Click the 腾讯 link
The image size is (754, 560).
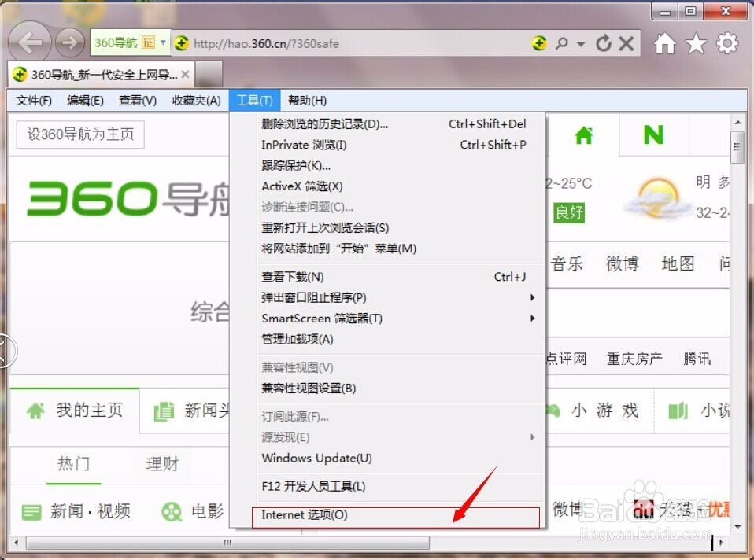[697, 359]
